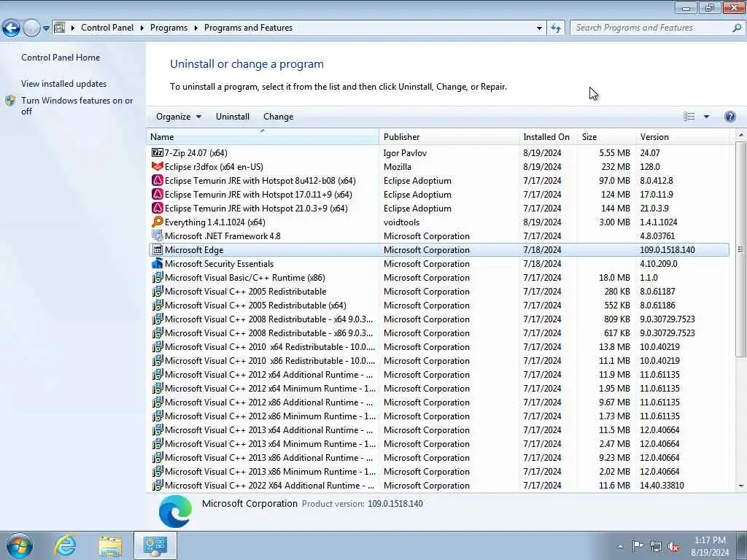Click the .NET Framework 4.8 icon
Image resolution: width=747 pixels, height=560 pixels.
[x=158, y=236]
